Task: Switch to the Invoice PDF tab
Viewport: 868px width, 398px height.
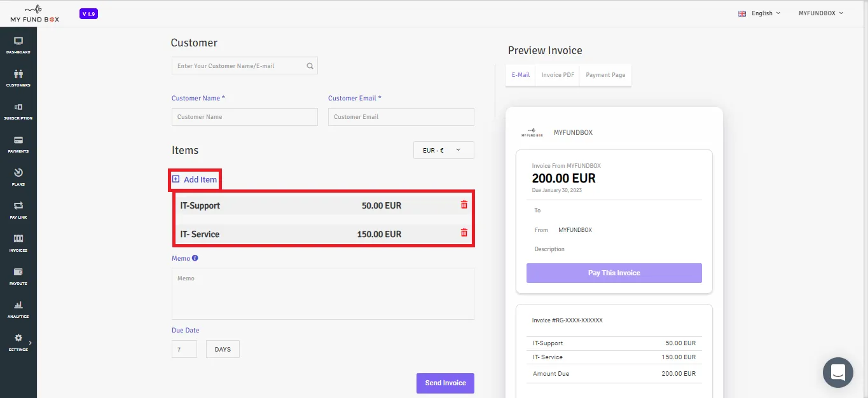Action: click(558, 75)
